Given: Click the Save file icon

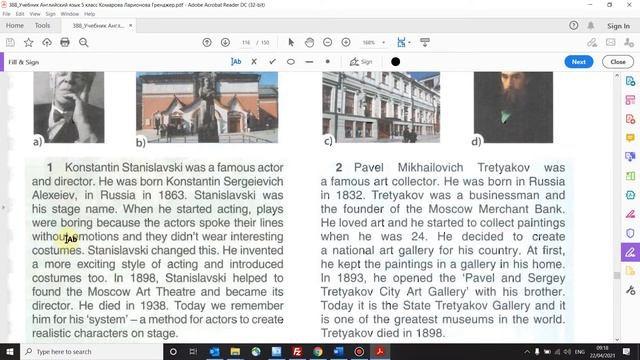Looking at the screenshot, I should point(10,42).
